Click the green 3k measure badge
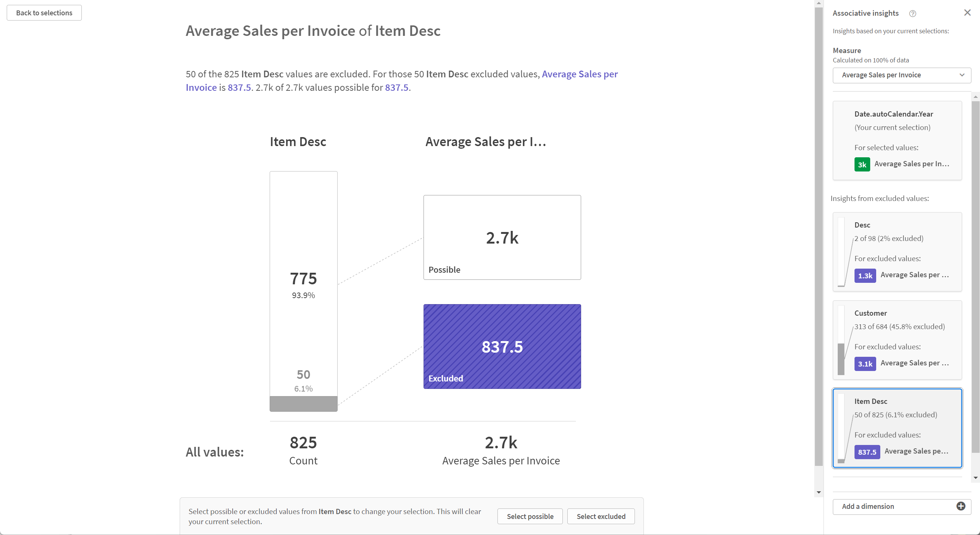 point(862,164)
